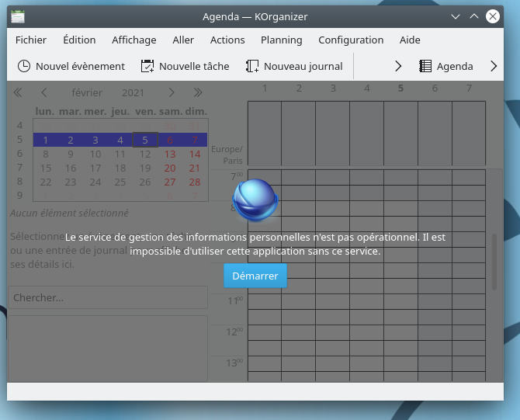Click the 12:00 time label in agenda
Screen dimensions: 520x420
tap(234, 331)
